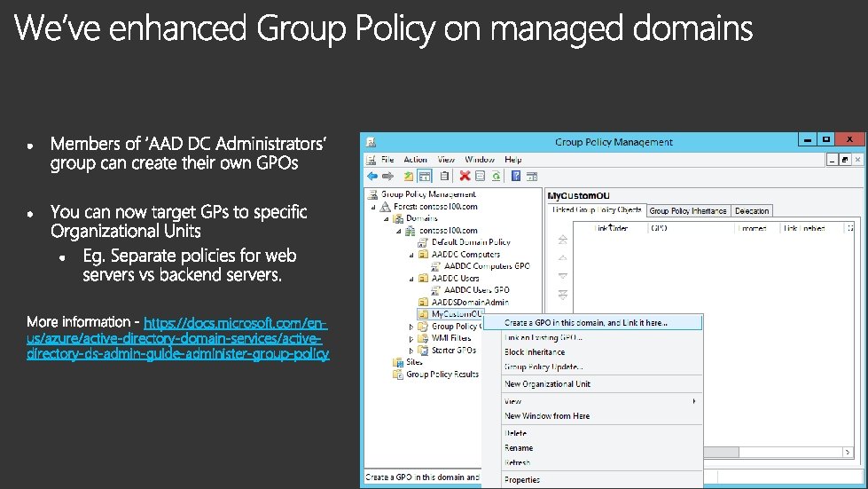Select the MyCustomOU tree item
Screen dimensions: 868x489
[x=457, y=314]
